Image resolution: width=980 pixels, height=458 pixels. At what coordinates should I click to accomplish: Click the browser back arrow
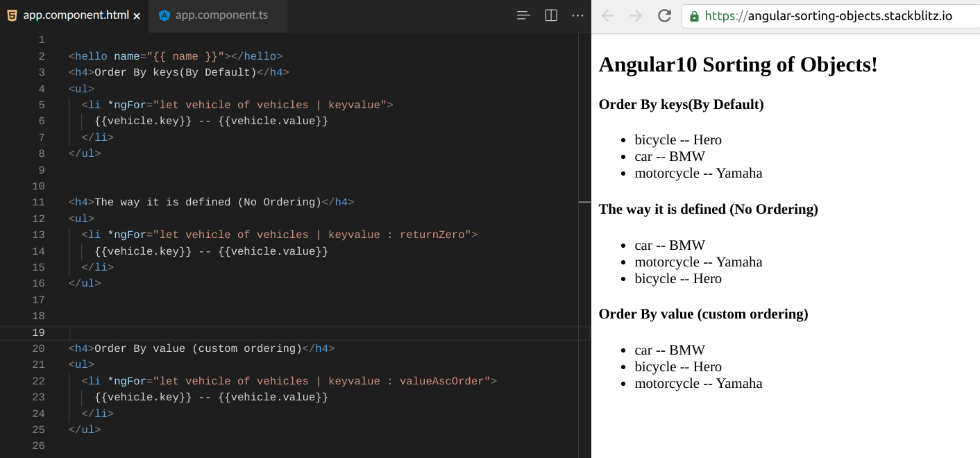608,16
